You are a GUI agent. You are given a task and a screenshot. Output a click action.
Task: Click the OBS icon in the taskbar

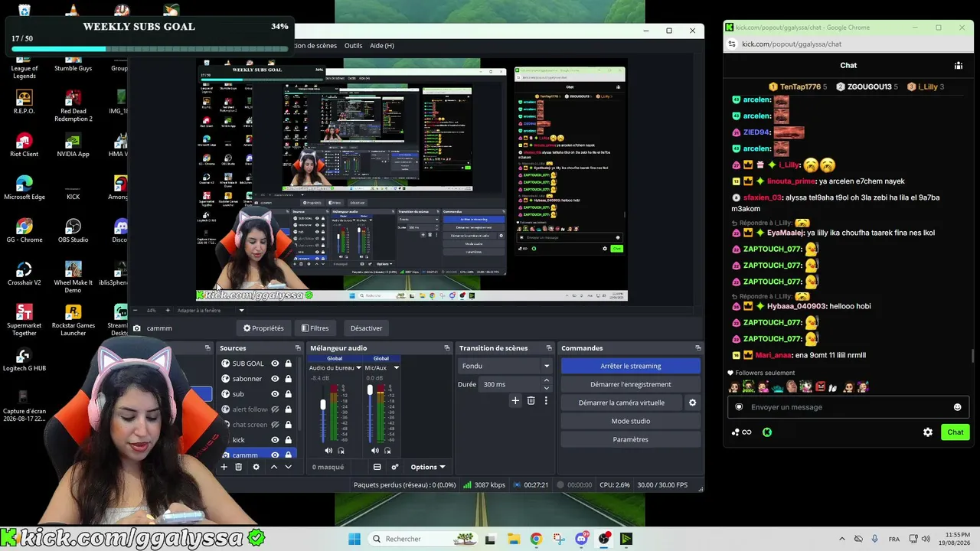click(x=604, y=539)
